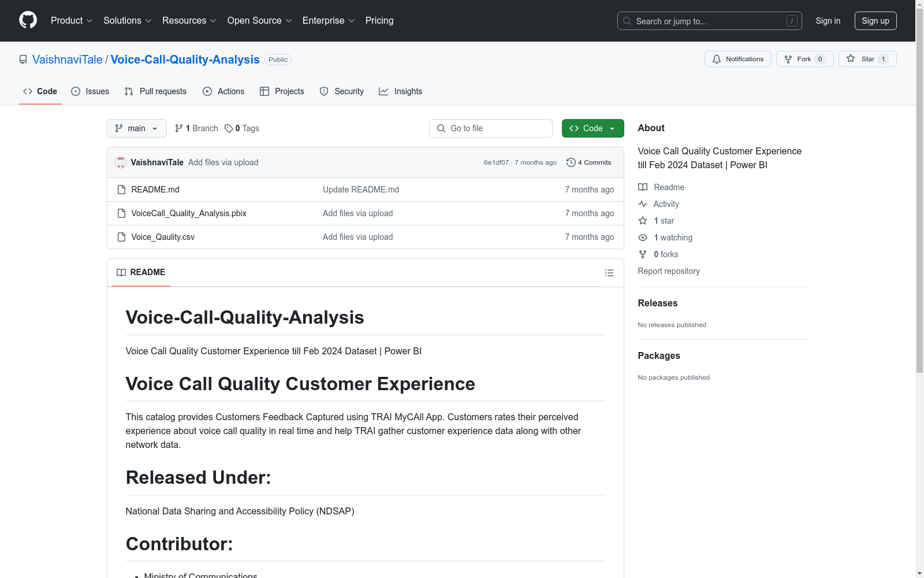Viewport: 924px width, 578px height.
Task: Click Sign in
Action: 828,21
